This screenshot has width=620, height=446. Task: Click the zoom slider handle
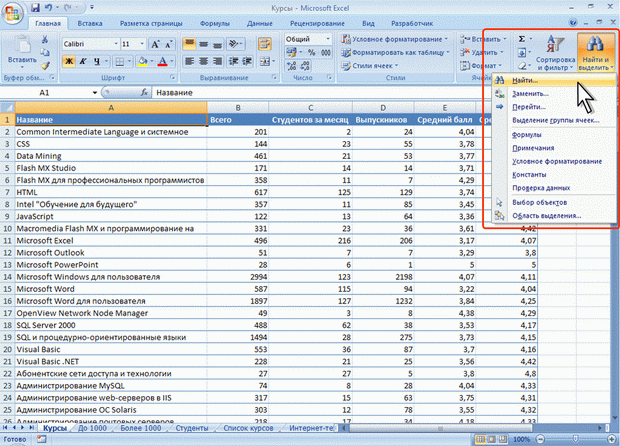click(575, 439)
